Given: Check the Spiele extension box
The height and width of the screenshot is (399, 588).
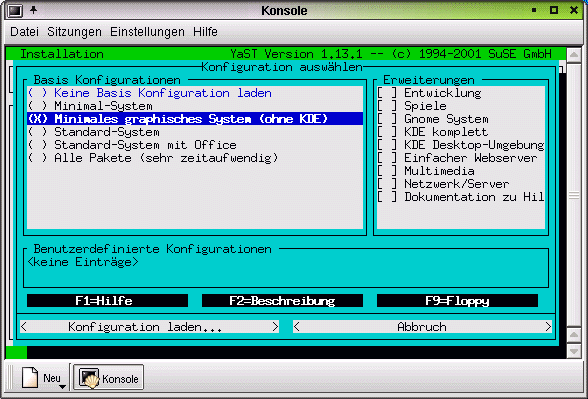Looking at the screenshot, I should tap(387, 106).
